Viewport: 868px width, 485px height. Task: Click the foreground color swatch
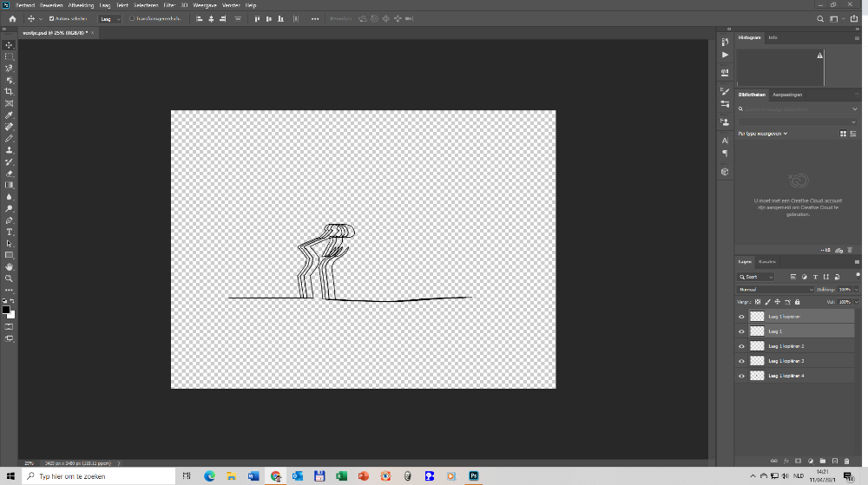coord(6,310)
